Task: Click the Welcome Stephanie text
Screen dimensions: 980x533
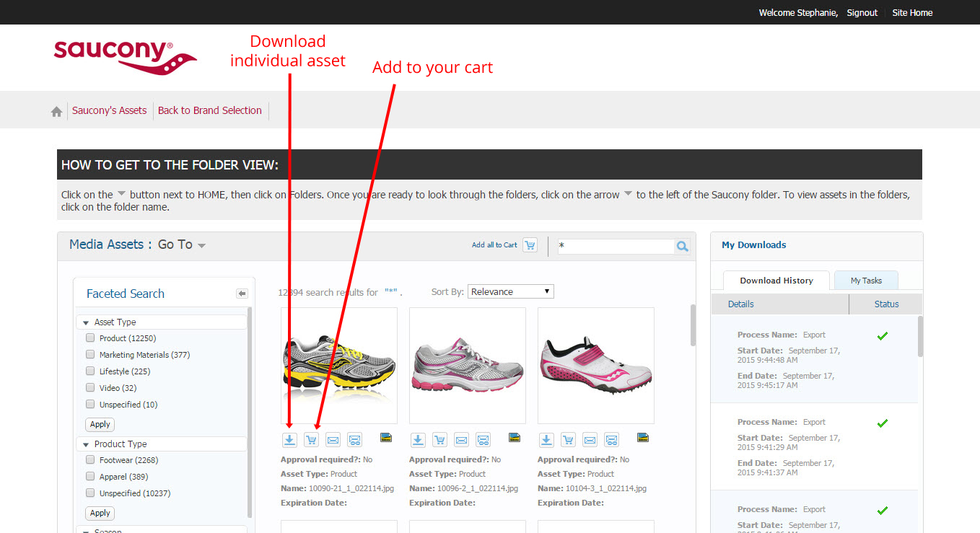Action: (798, 12)
